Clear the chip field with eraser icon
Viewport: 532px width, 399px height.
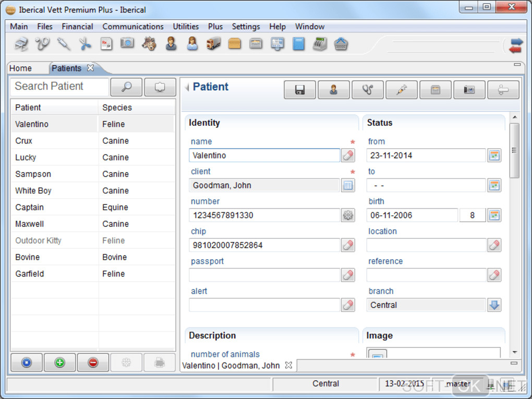coord(348,245)
